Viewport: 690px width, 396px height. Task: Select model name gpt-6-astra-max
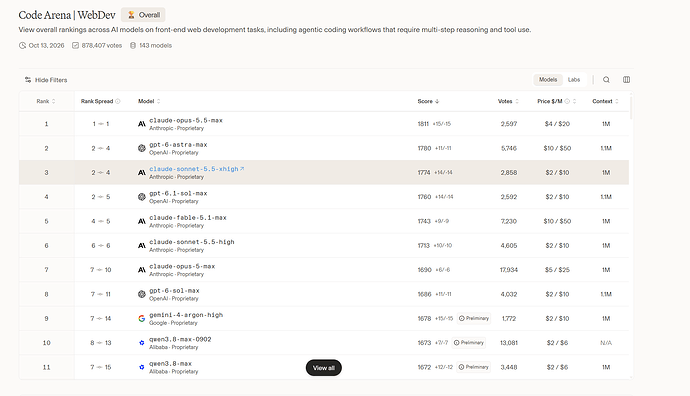pyautogui.click(x=178, y=144)
